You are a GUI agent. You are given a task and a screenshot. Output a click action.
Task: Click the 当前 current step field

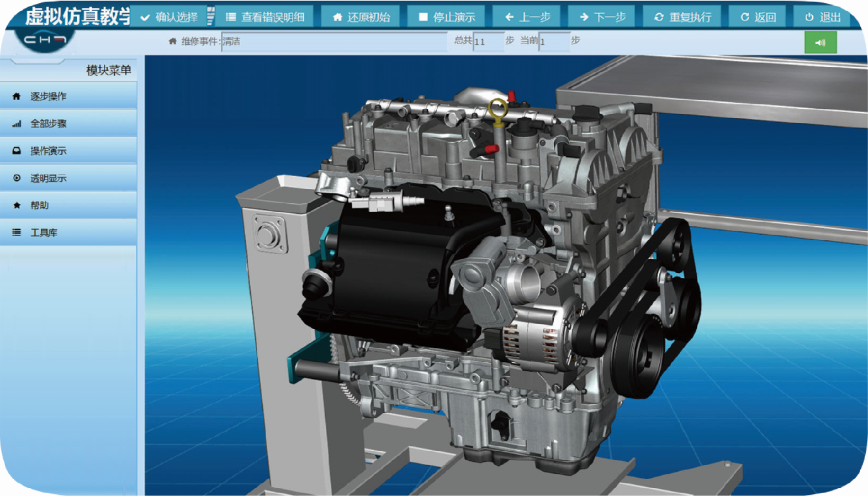554,41
